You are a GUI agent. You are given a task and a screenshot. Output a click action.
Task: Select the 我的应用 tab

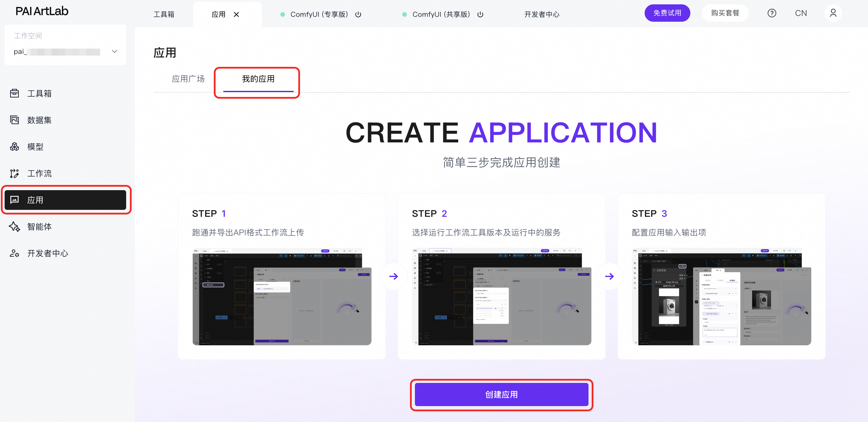coord(258,79)
